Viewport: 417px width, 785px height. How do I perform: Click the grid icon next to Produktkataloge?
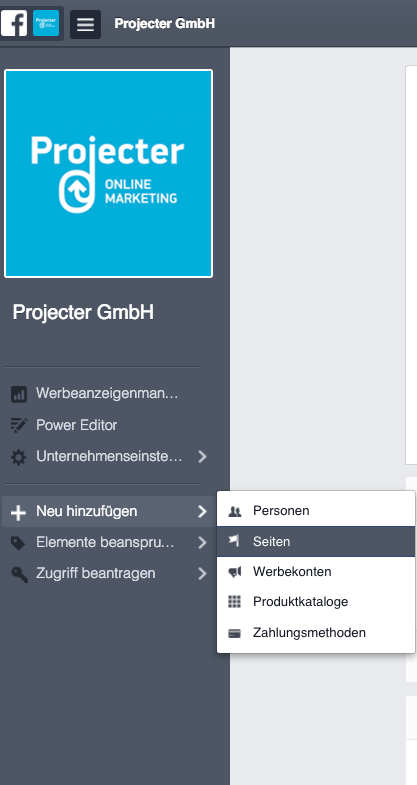click(x=234, y=602)
